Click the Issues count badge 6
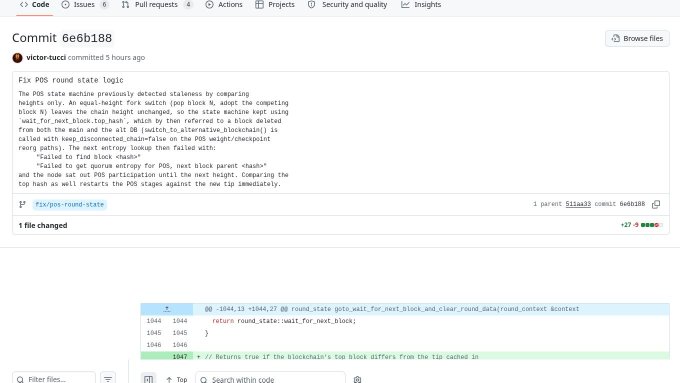Viewport: 680px width, 383px height. coord(104,5)
